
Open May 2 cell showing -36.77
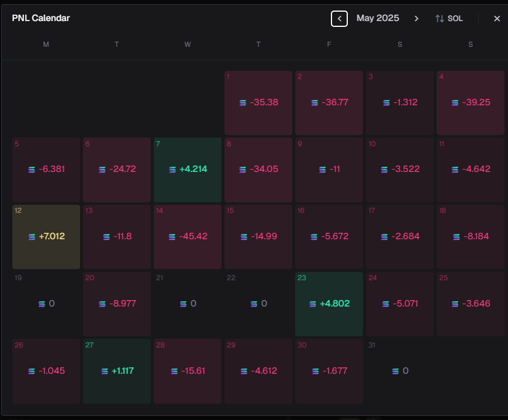(x=329, y=103)
